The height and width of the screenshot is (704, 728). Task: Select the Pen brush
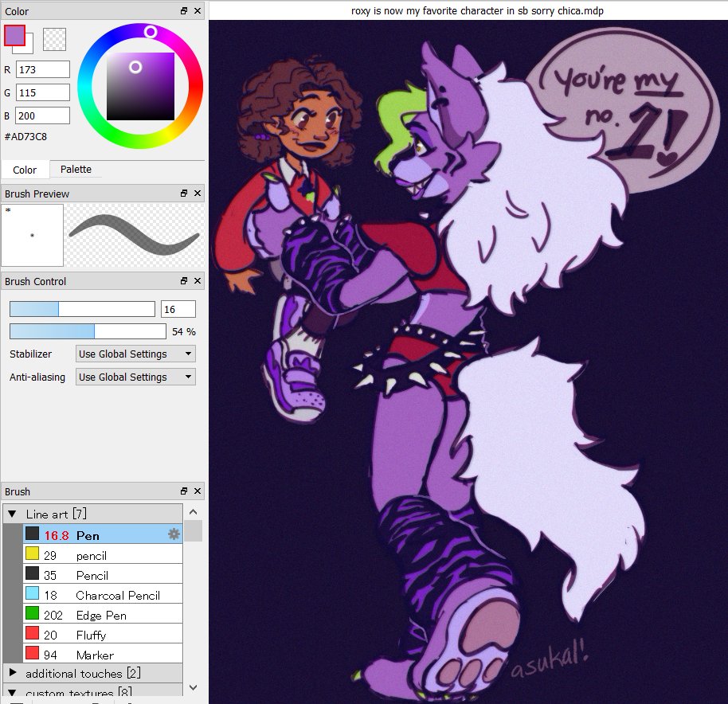(x=103, y=534)
